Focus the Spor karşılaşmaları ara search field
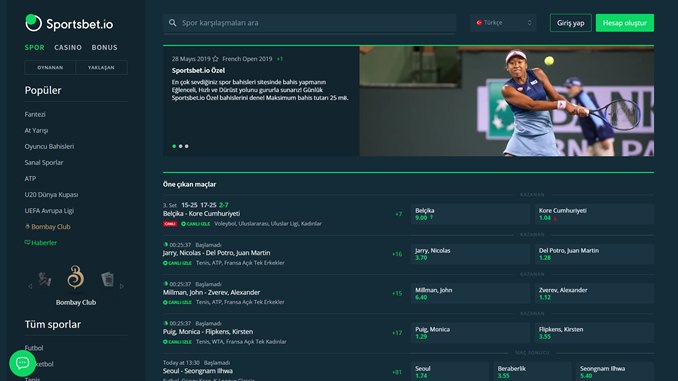The height and width of the screenshot is (381, 678). tap(309, 23)
